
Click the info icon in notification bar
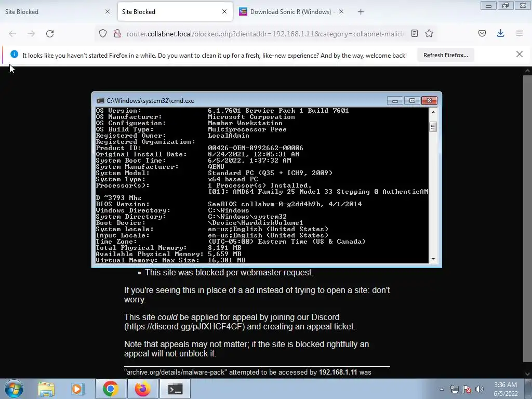[x=14, y=54]
